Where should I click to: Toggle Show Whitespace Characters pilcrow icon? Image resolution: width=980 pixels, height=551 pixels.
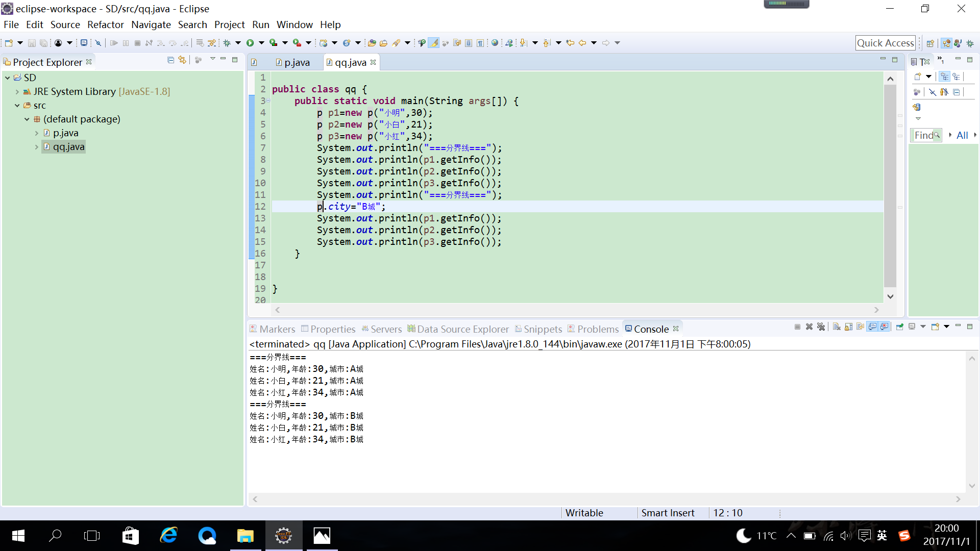click(x=480, y=43)
